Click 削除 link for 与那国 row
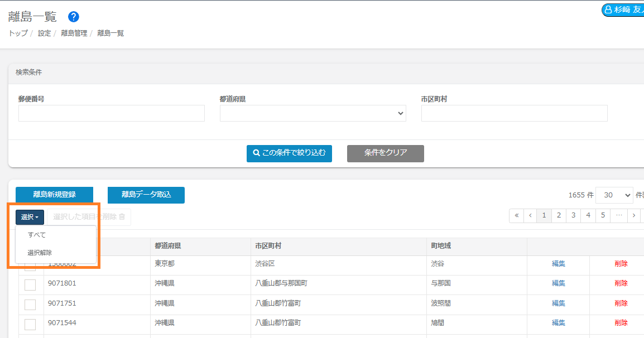The height and width of the screenshot is (338, 644). [x=621, y=283]
